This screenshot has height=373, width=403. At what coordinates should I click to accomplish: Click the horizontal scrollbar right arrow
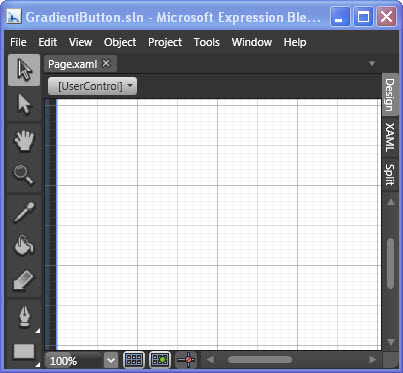tap(372, 360)
